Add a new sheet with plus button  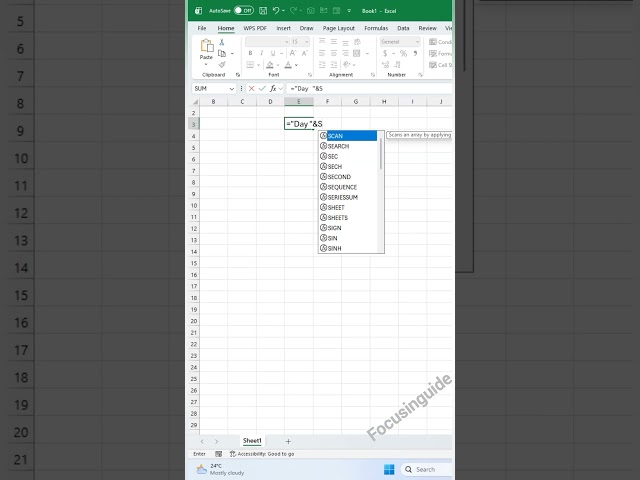288,441
